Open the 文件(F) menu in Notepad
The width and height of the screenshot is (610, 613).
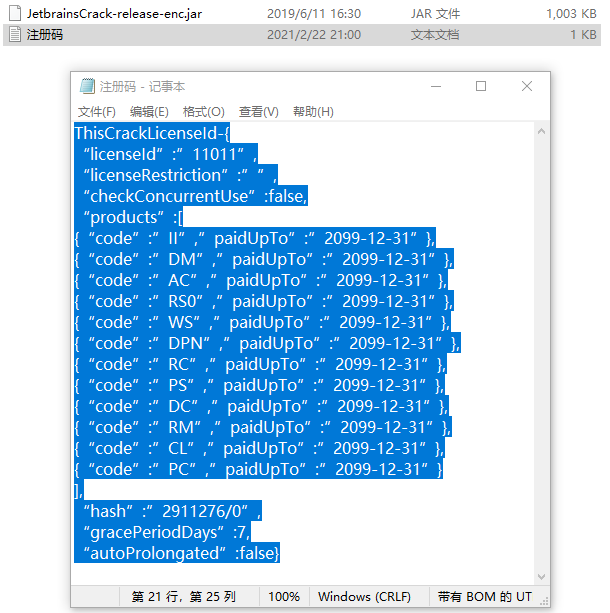tap(97, 112)
